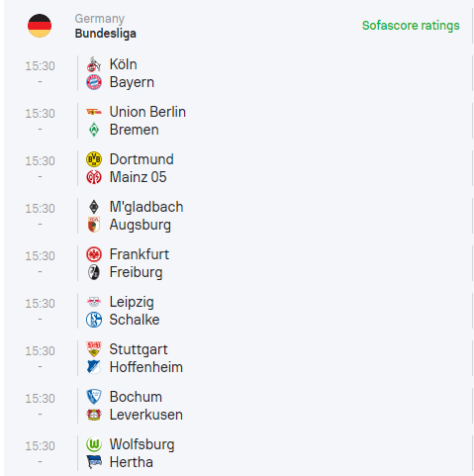Select the Leipzig team name
Image resolution: width=474 pixels, height=476 pixels.
[132, 303]
